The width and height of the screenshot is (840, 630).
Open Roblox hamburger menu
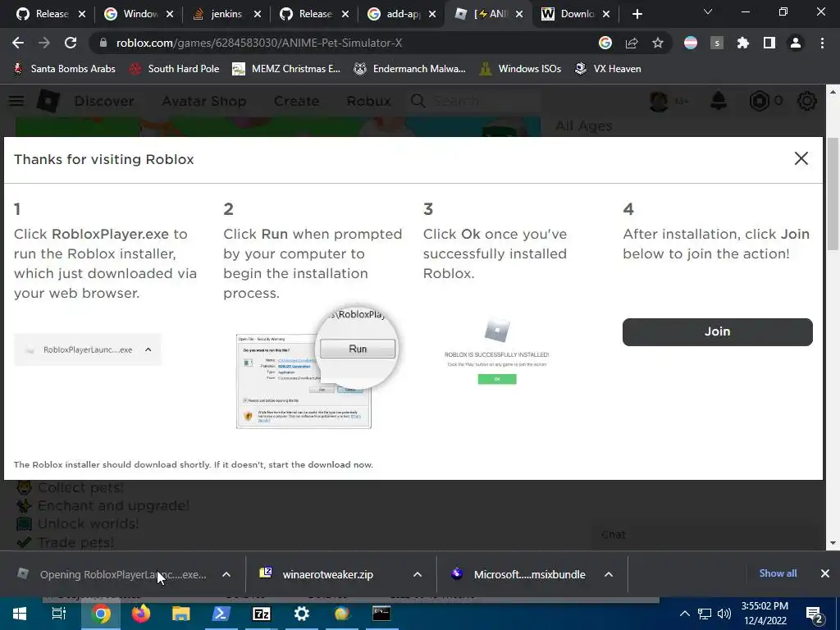pos(16,101)
